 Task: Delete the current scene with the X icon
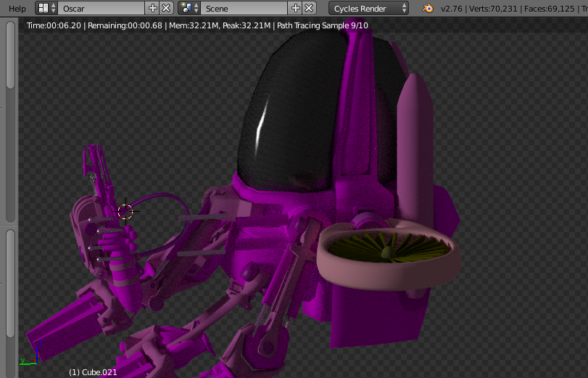click(309, 9)
